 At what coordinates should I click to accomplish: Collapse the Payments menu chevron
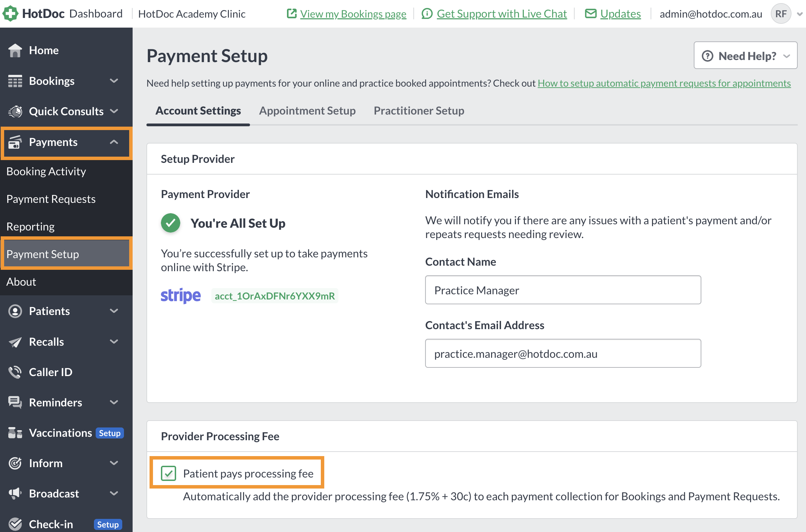click(114, 142)
